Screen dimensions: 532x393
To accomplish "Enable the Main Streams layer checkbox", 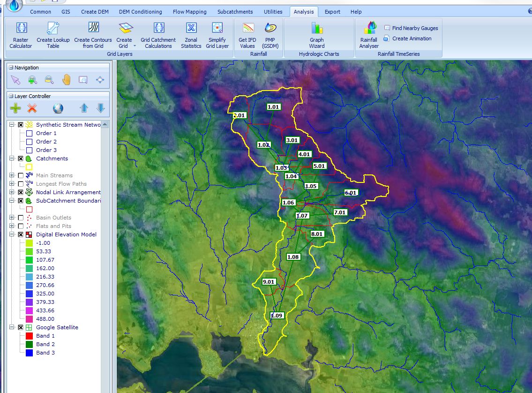I will click(x=21, y=175).
